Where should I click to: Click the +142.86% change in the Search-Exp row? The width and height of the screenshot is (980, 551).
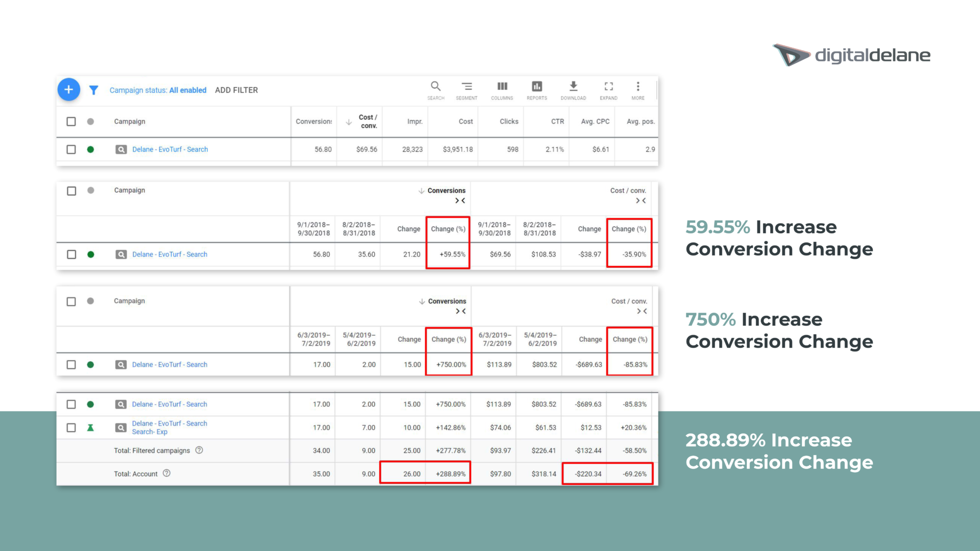450,428
